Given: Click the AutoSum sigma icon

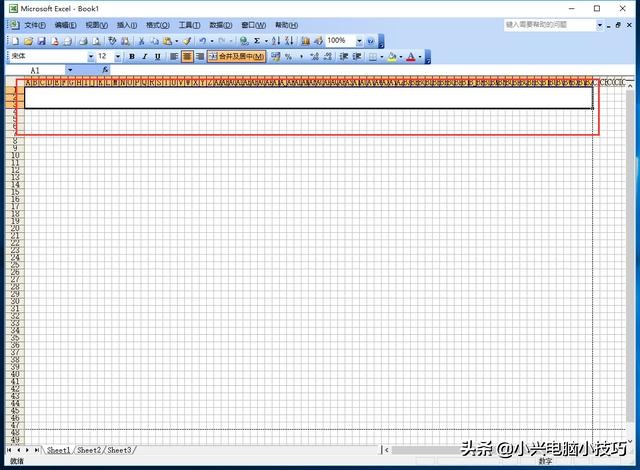Looking at the screenshot, I should click(257, 41).
